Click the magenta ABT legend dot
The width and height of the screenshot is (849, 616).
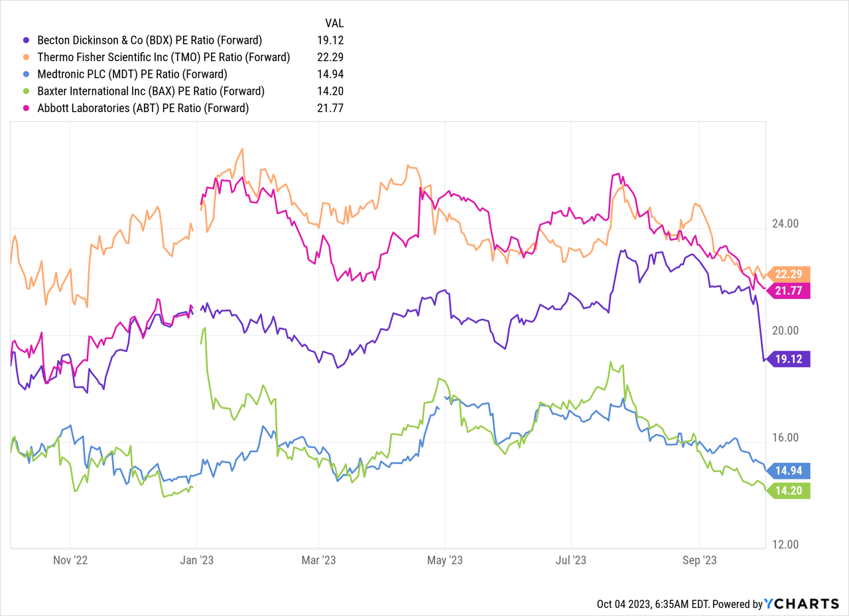tap(26, 109)
